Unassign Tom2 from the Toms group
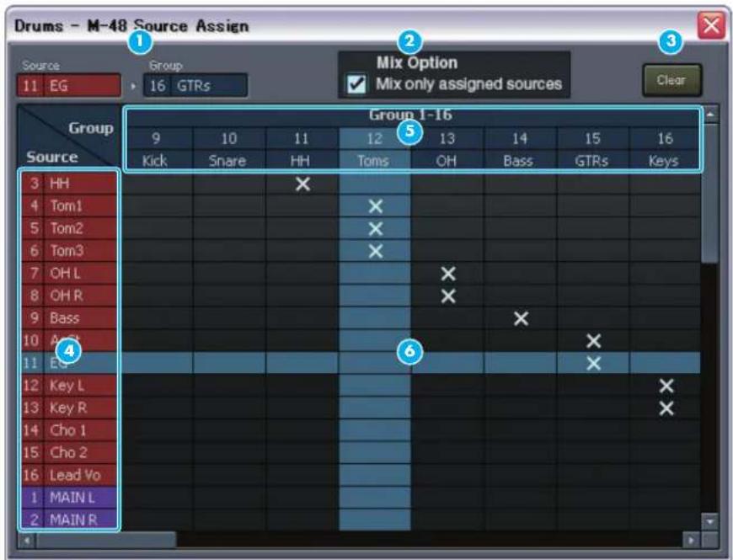The image size is (733, 560). [375, 229]
